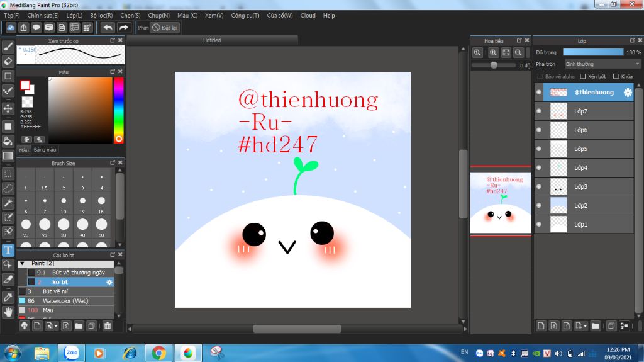Open the add brush dropdown arrow

(56, 326)
